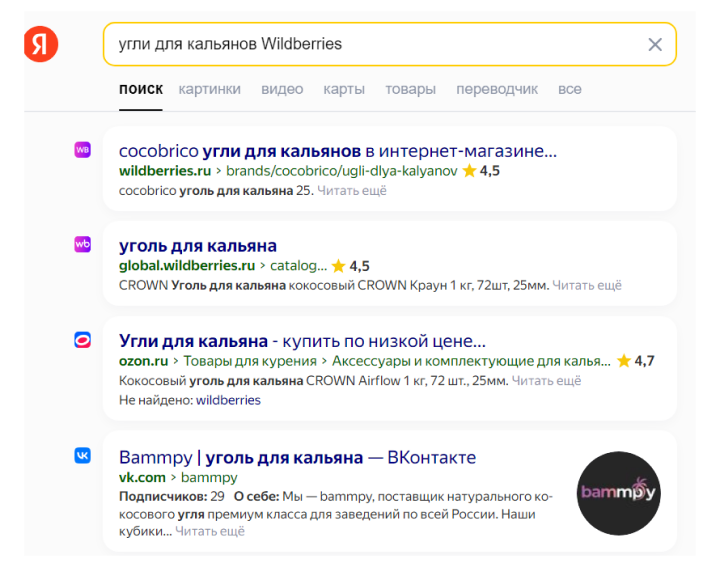Expand the все services tab
The image size is (720, 564).
coord(569,89)
